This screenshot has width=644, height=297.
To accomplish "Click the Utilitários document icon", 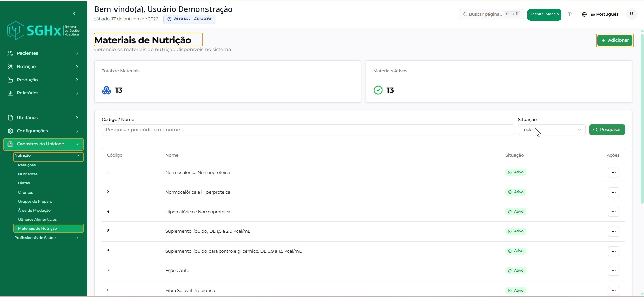I will tap(10, 118).
